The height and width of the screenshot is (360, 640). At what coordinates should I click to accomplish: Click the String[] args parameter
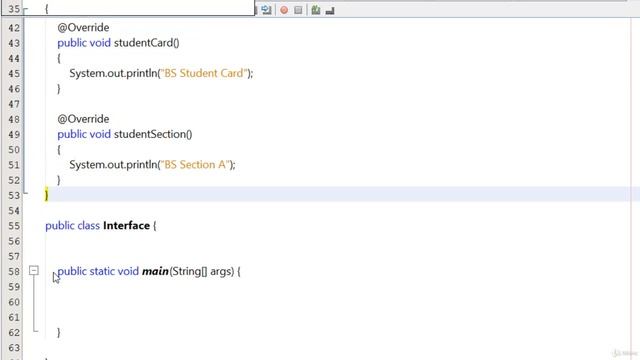click(203, 271)
